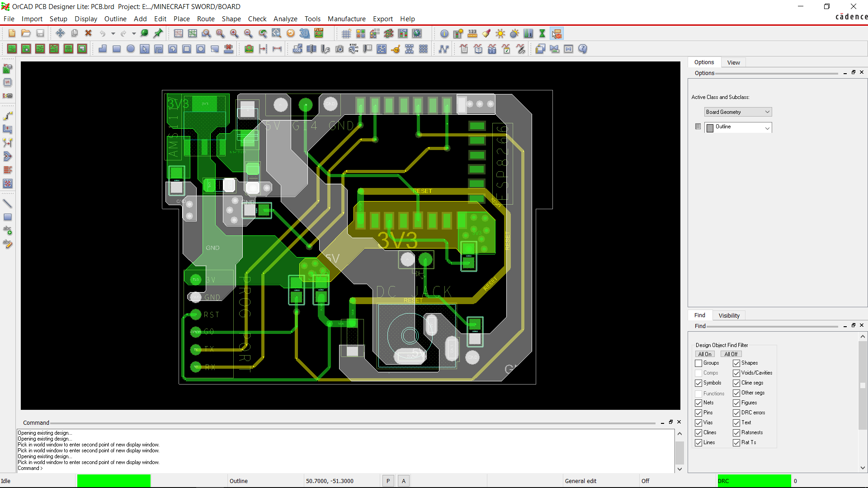Click the Zoom In magnifier icon
868x488 pixels.
pyautogui.click(x=234, y=33)
